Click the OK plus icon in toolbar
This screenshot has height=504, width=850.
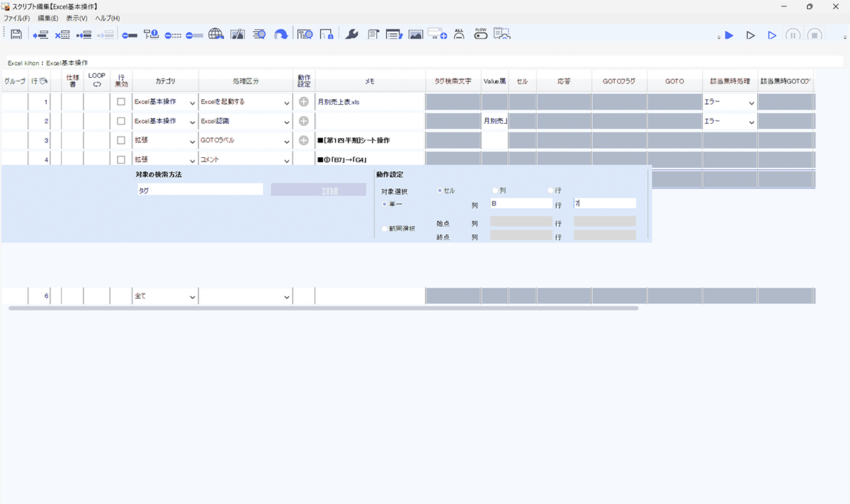[437, 33]
